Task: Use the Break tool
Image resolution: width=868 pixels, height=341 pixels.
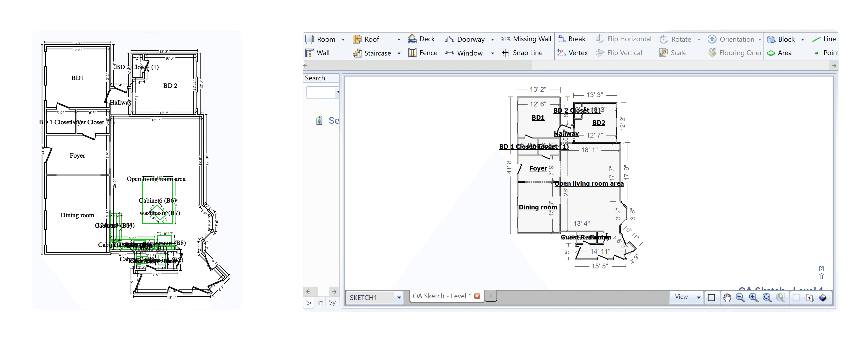Action: tap(572, 39)
